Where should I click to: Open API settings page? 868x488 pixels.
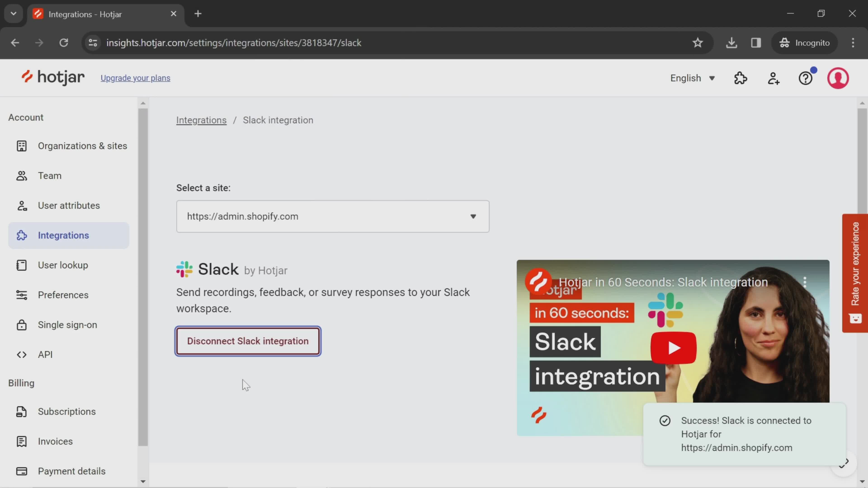point(45,354)
